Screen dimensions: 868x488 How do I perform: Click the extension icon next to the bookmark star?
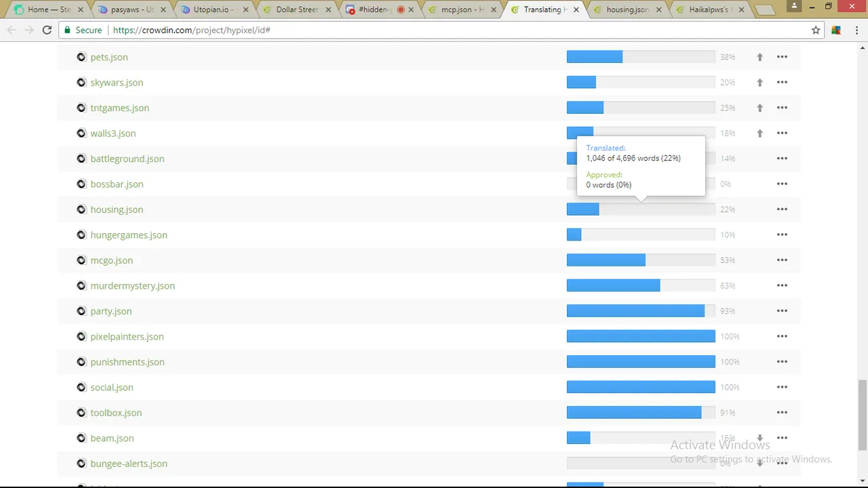(836, 30)
